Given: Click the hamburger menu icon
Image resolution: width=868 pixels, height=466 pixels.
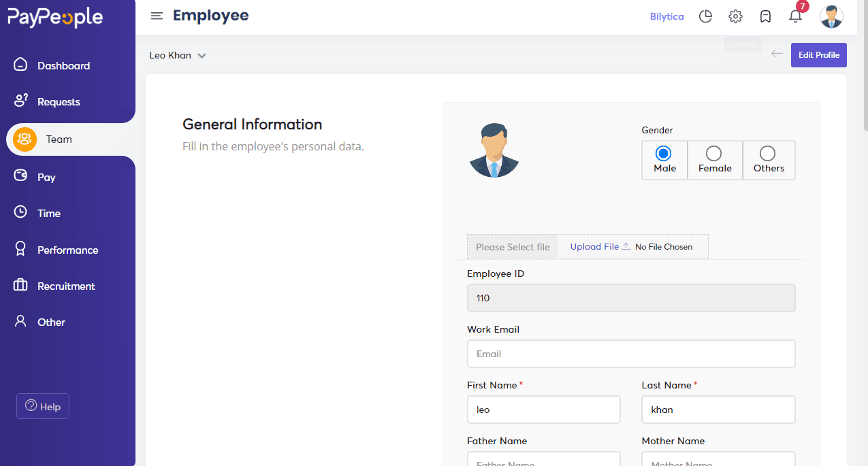Looking at the screenshot, I should pos(157,16).
